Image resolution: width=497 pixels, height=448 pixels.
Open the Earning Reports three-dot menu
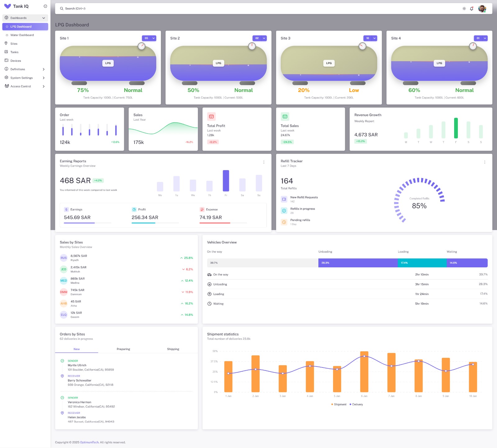pyautogui.click(x=264, y=162)
